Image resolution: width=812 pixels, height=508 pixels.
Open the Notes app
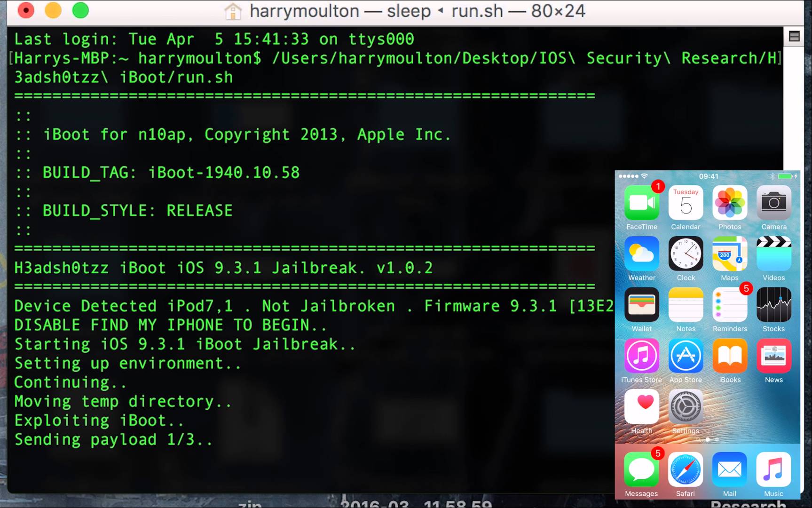pos(686,305)
